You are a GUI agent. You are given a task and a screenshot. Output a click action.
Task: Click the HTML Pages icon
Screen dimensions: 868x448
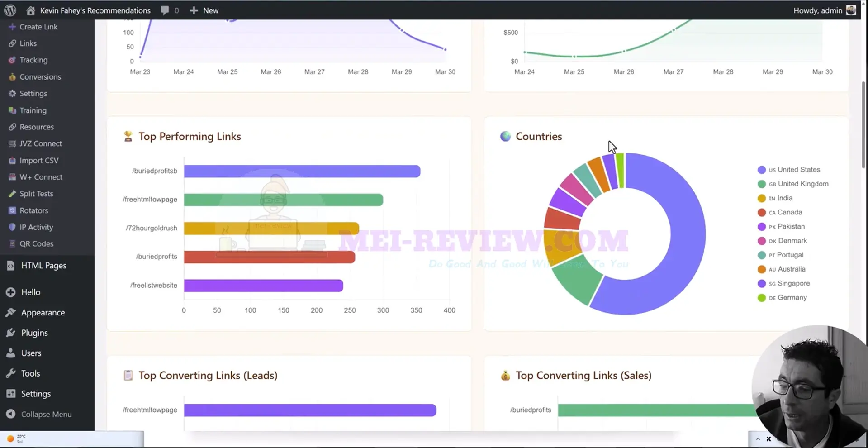pyautogui.click(x=11, y=266)
